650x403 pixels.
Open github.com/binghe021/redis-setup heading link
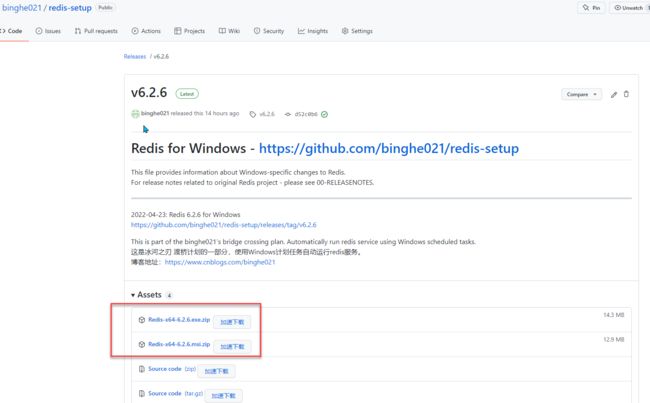[389, 148]
